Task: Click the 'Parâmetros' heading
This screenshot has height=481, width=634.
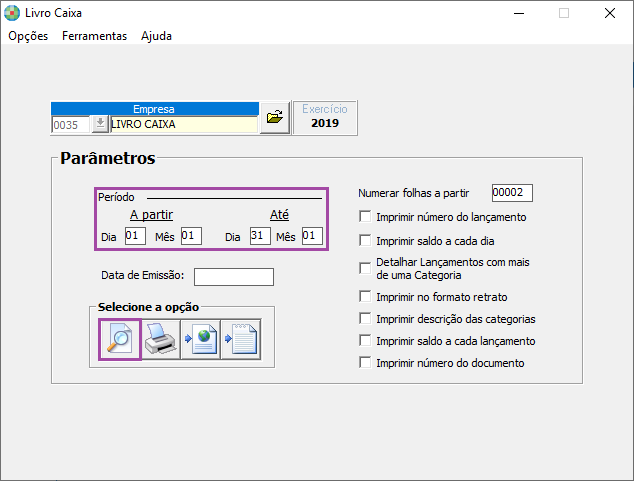Action: 108,158
